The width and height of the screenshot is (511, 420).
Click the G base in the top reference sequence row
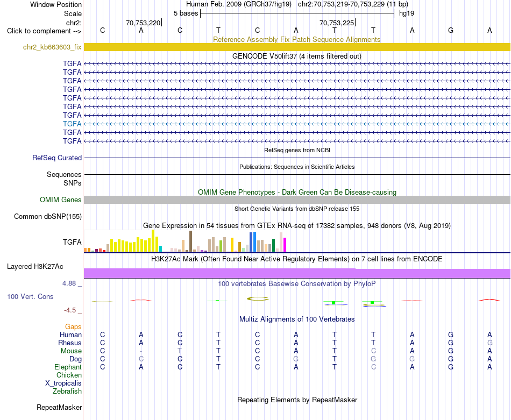451,30
